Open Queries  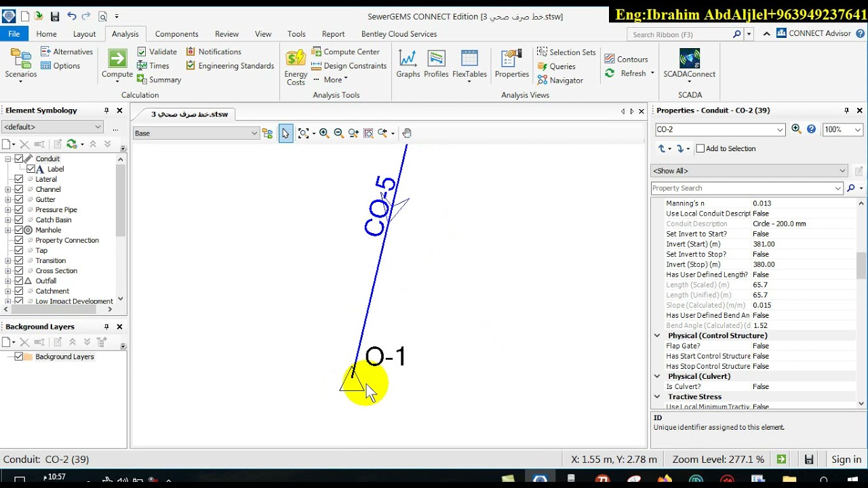pos(556,66)
